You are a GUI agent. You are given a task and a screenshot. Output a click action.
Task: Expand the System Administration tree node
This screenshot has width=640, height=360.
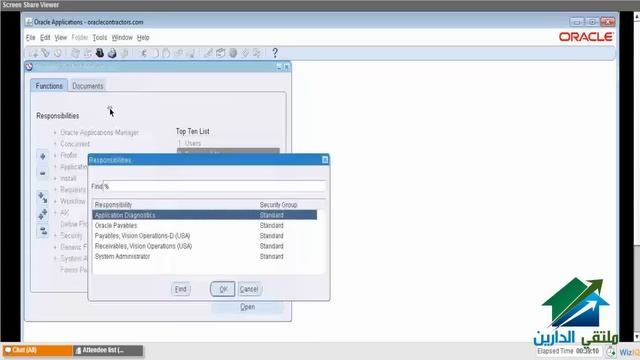[55, 258]
